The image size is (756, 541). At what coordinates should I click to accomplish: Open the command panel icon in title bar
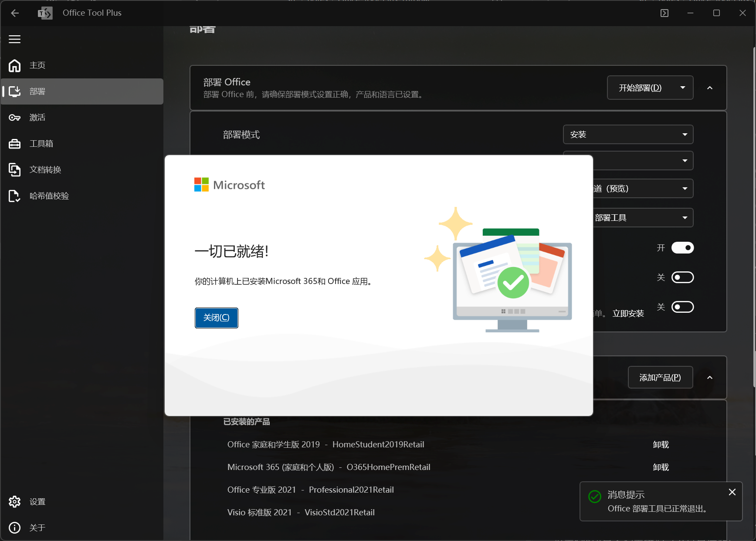[x=664, y=13]
